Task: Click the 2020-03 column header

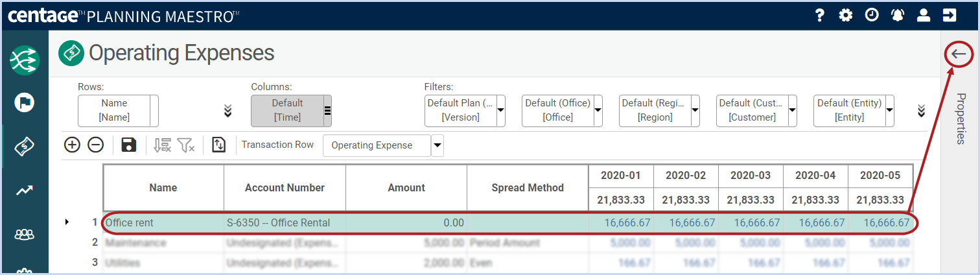Action: click(751, 175)
